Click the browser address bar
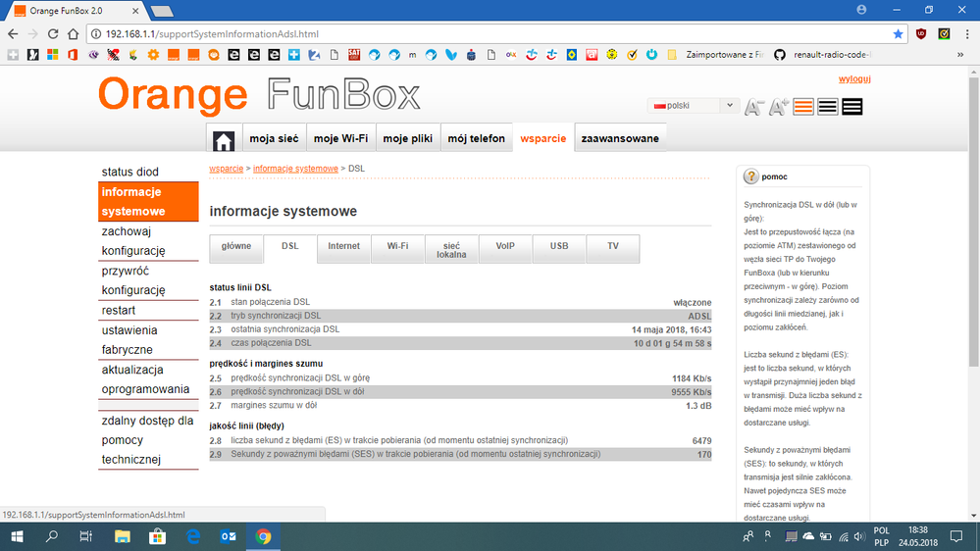The image size is (980, 551). click(490, 33)
